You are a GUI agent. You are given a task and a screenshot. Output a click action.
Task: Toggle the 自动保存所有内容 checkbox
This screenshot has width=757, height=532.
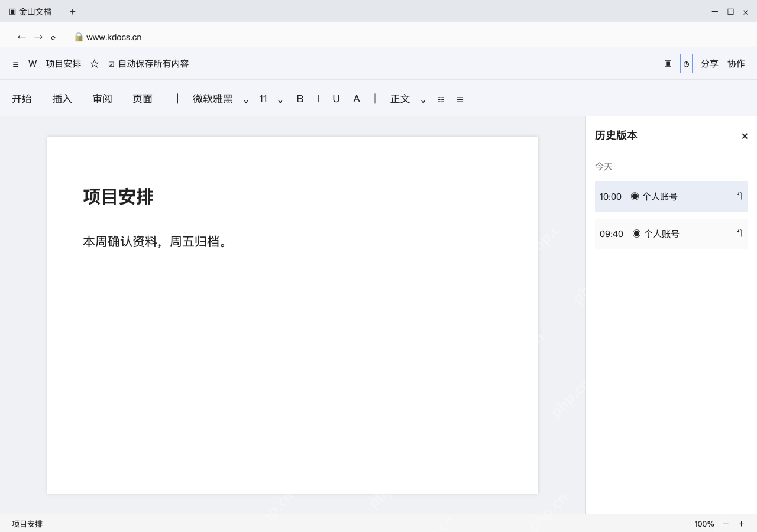(x=111, y=64)
